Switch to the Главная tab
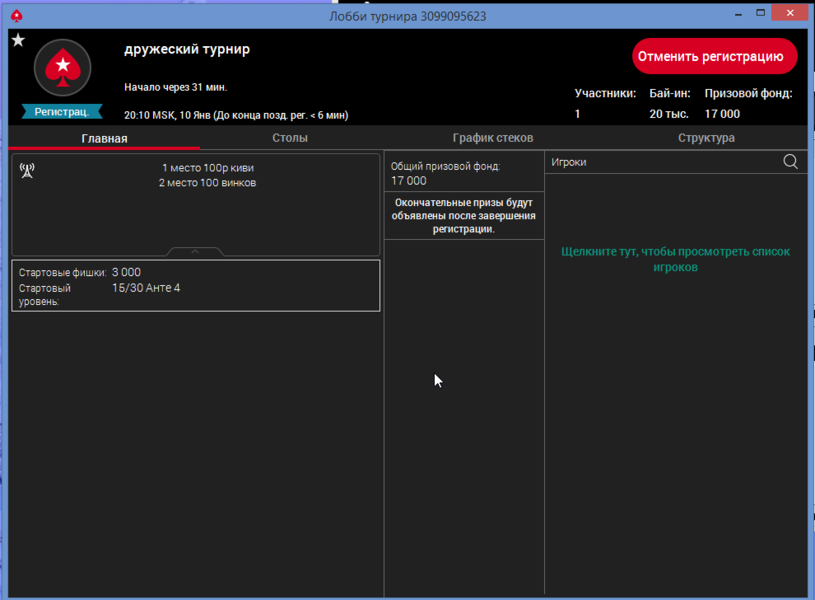 point(104,138)
